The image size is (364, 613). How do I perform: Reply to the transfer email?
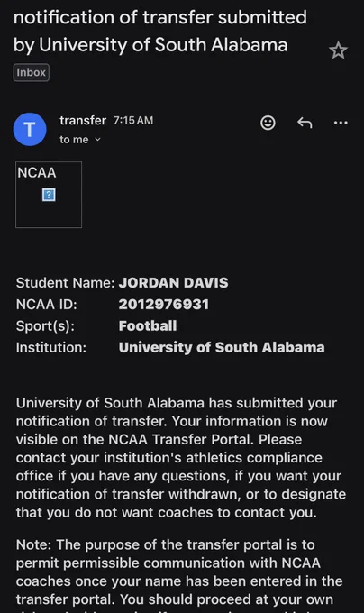tap(305, 123)
